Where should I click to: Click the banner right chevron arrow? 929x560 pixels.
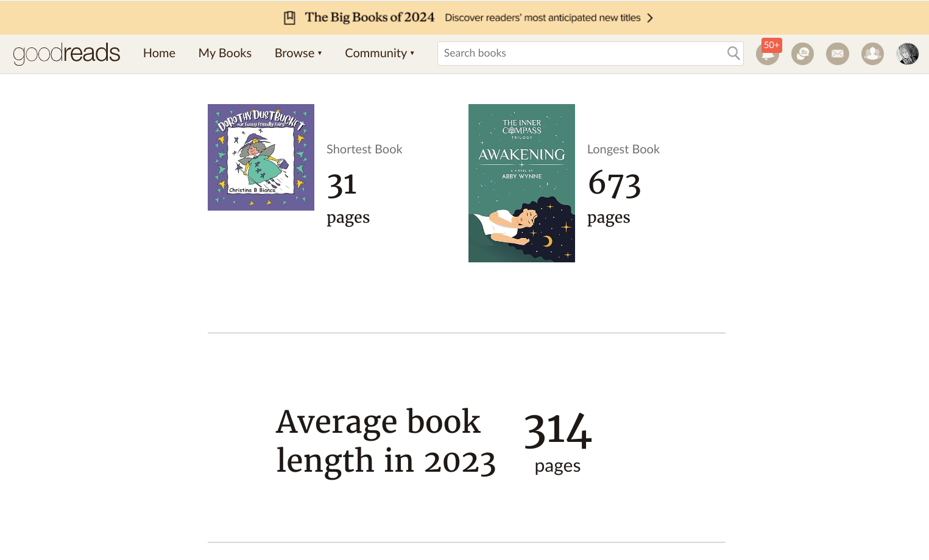(x=650, y=18)
